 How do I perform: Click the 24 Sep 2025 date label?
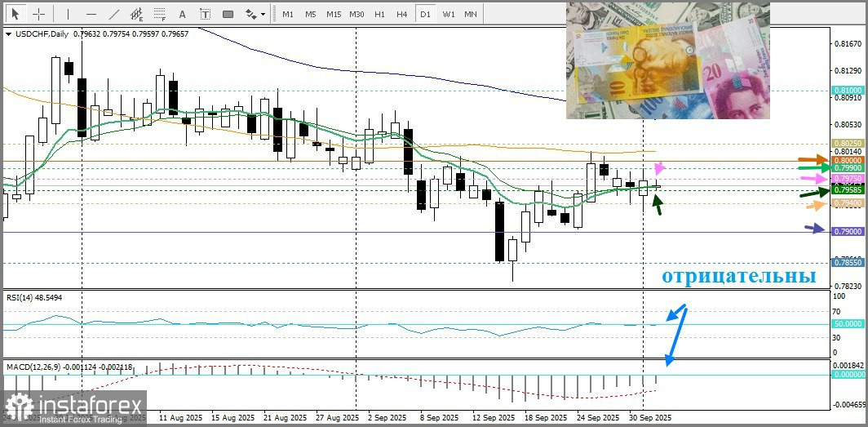point(600,417)
